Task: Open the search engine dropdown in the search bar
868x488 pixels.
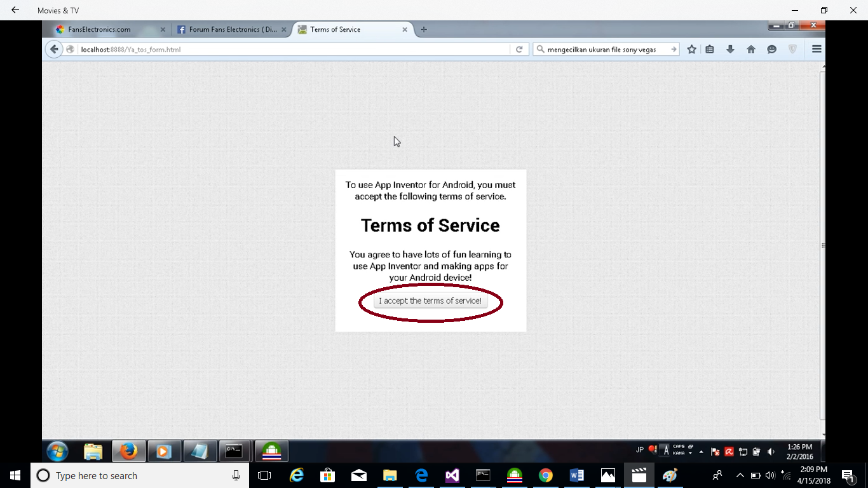Action: (539, 49)
